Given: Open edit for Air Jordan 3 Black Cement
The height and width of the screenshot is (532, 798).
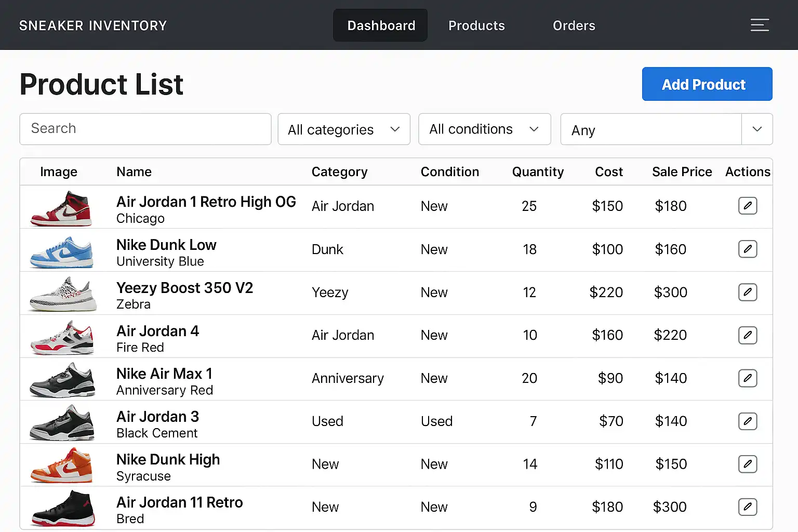Looking at the screenshot, I should pyautogui.click(x=748, y=421).
